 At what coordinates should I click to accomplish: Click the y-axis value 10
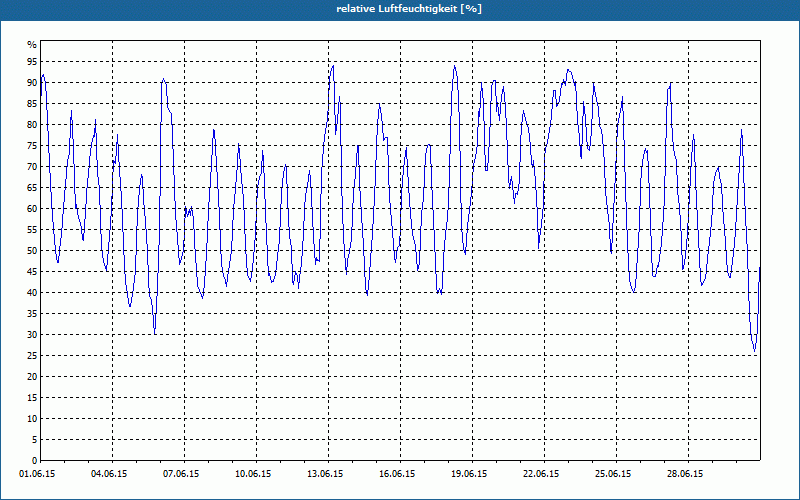point(32,418)
